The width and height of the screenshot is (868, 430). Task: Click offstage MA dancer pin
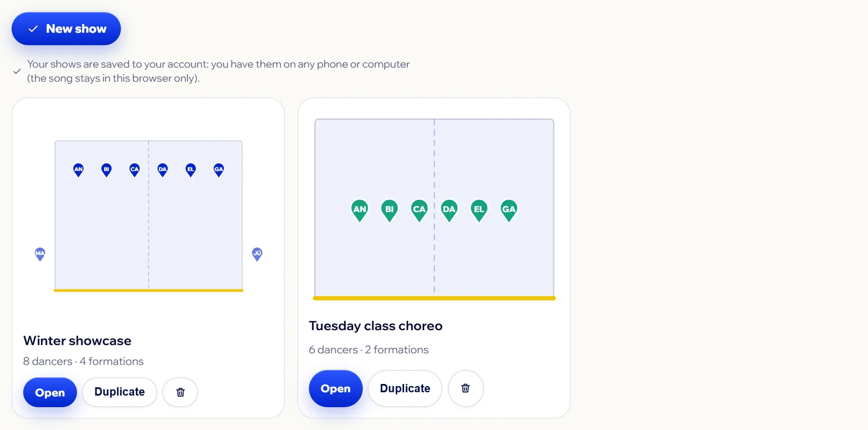tap(40, 254)
